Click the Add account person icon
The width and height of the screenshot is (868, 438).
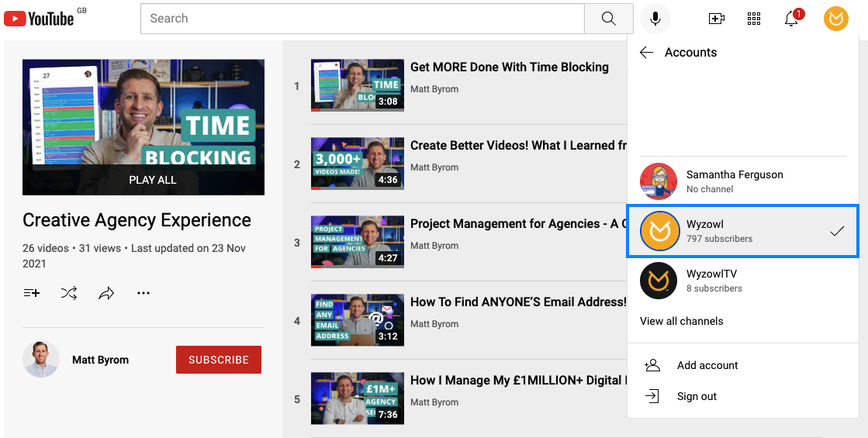pos(652,365)
